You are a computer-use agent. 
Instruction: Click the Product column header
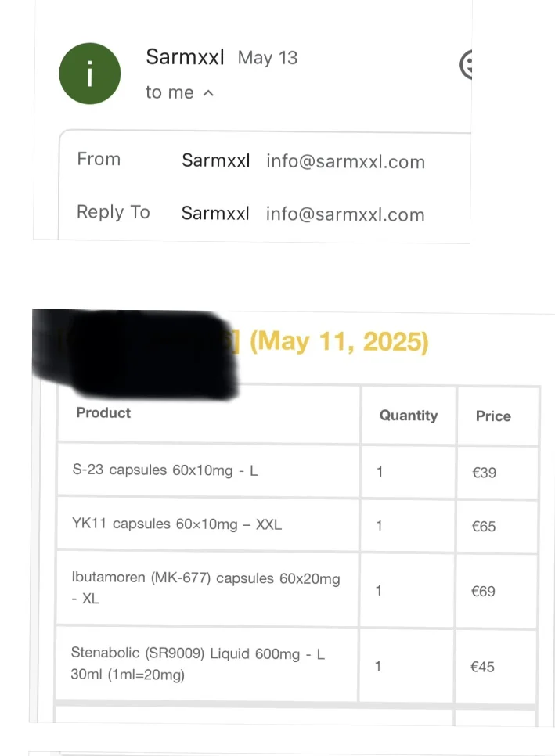coord(103,412)
